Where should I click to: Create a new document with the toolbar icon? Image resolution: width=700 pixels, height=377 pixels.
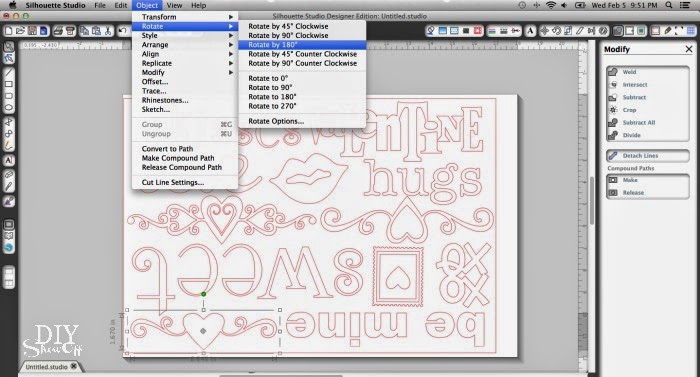coord(8,31)
